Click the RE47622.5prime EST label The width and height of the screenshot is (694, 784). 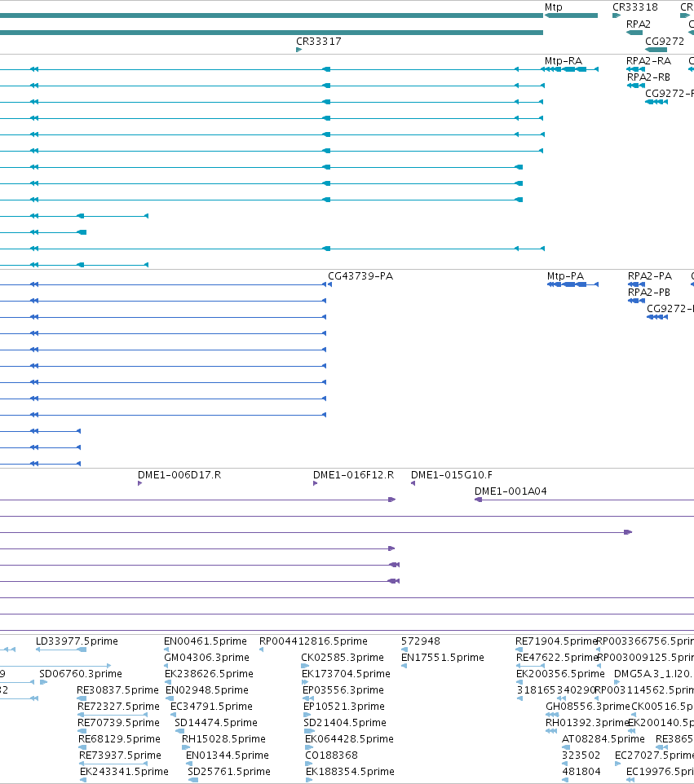click(557, 658)
